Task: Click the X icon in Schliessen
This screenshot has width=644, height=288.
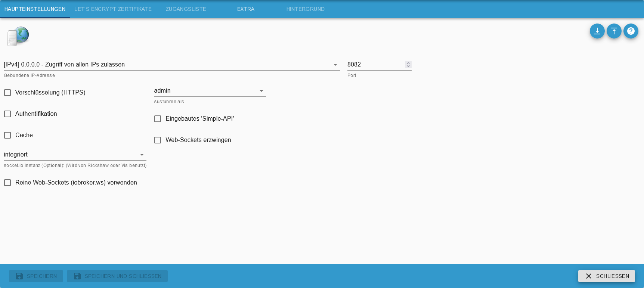Action: [x=588, y=276]
